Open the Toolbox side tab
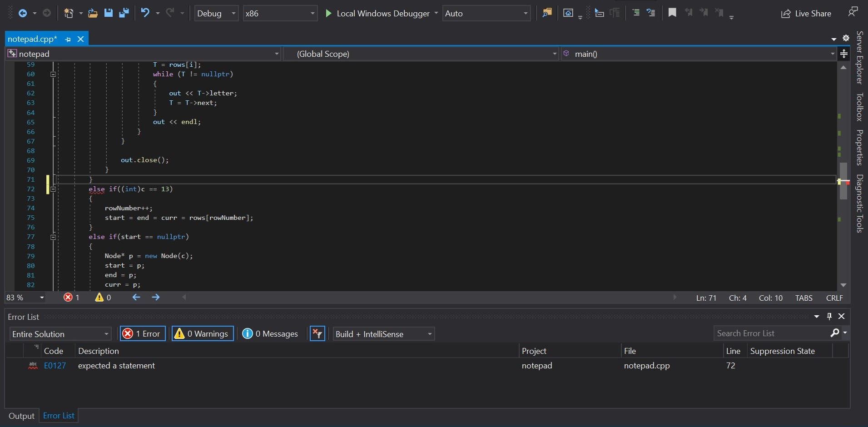Image resolution: width=868 pixels, height=427 pixels. tap(859, 107)
